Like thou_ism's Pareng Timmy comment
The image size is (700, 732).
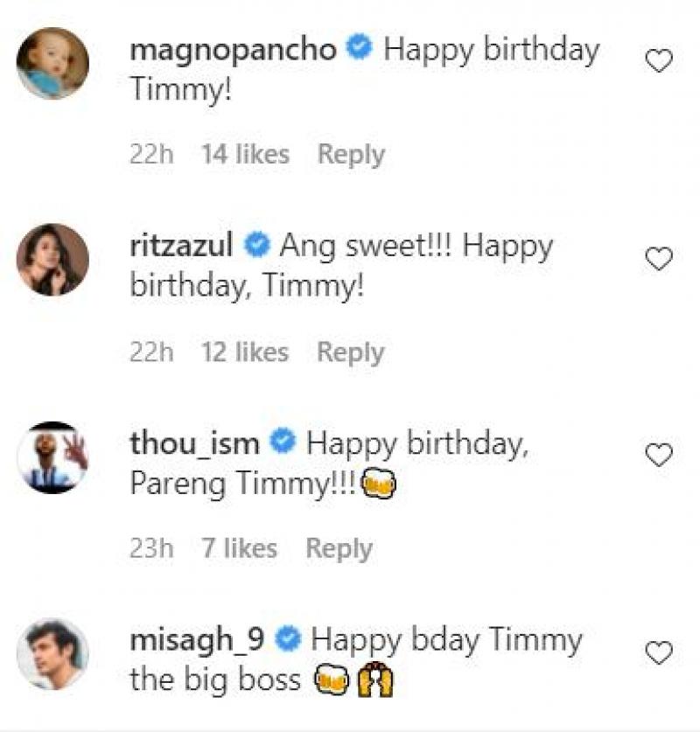tap(658, 456)
